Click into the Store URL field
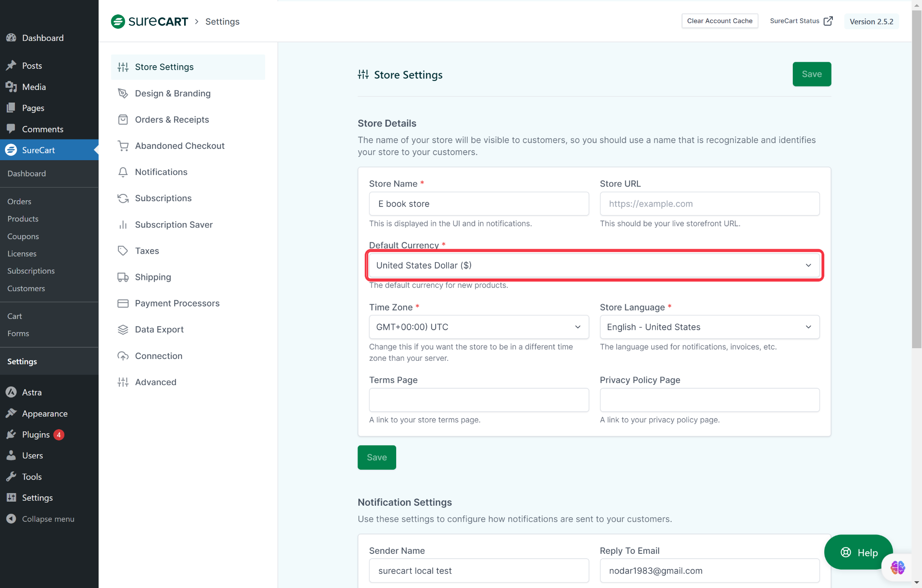Viewport: 922px width, 588px height. point(709,204)
